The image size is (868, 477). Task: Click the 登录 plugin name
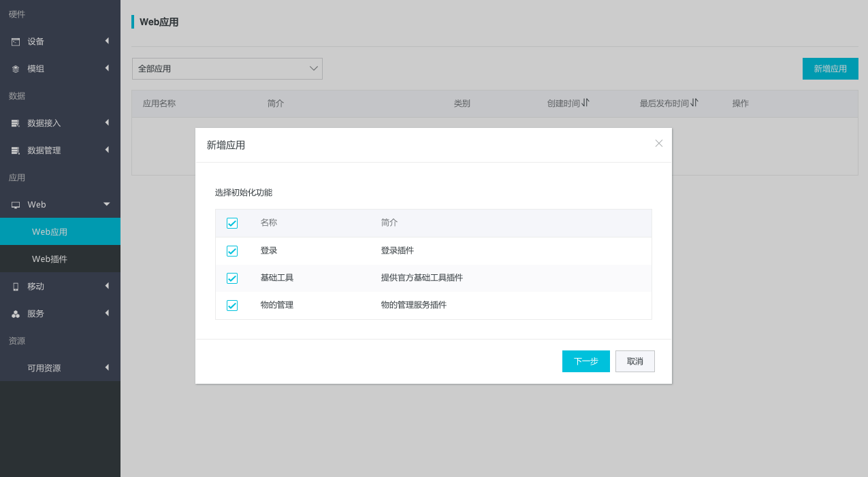pos(269,250)
